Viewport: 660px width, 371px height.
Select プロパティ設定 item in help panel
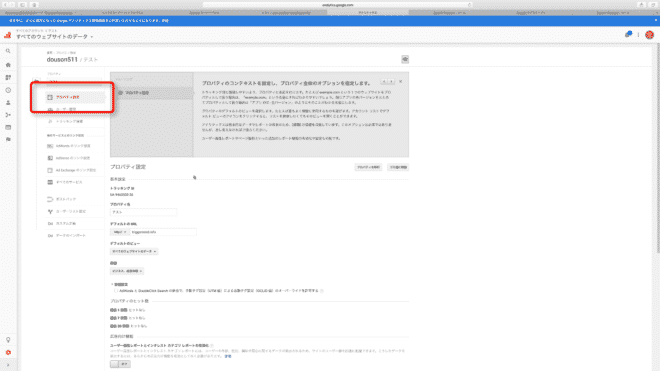coord(152,93)
